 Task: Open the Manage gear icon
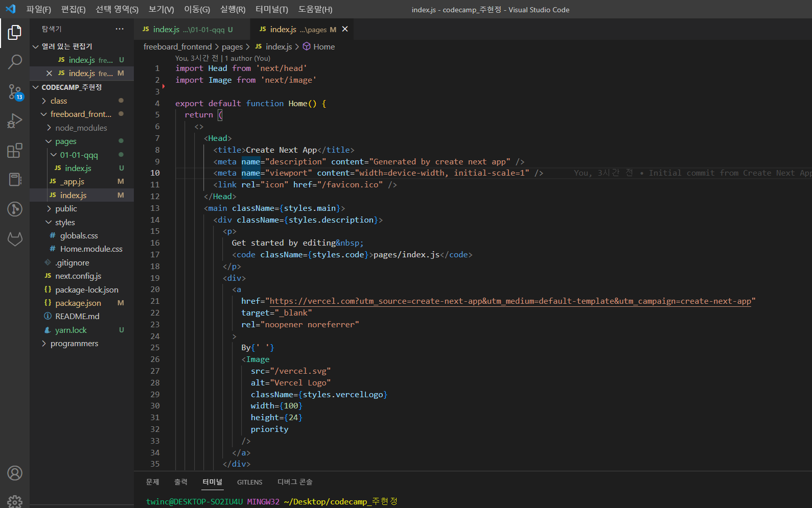pos(15,501)
